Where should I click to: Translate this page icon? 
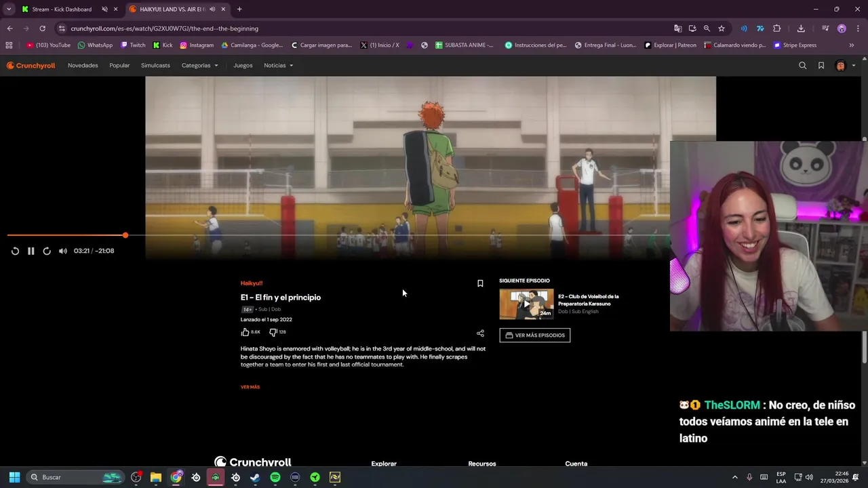point(677,28)
